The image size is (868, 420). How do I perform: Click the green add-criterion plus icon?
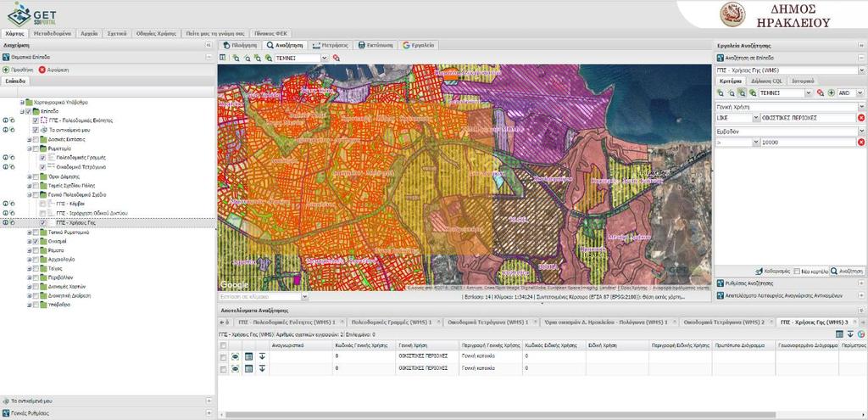tap(831, 93)
